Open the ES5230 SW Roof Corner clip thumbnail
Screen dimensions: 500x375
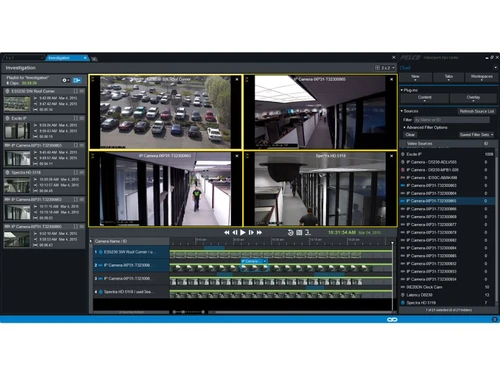click(x=17, y=104)
